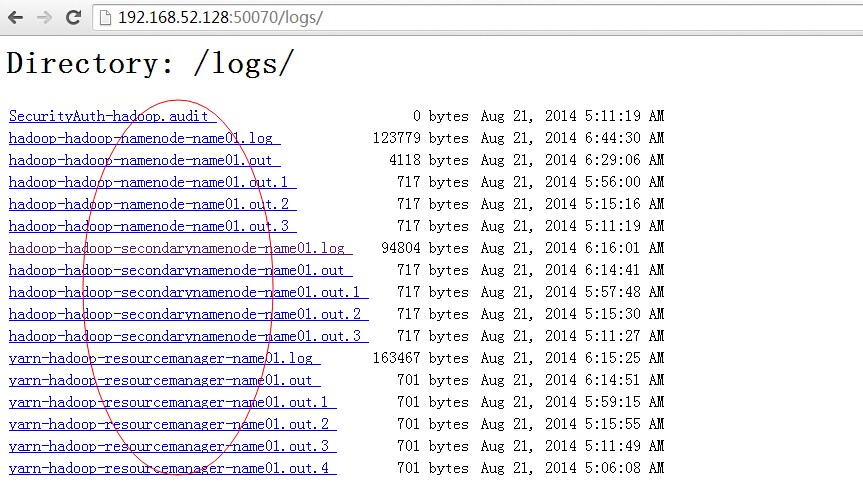Screen dimensions: 863x501
Task: Reload the page with refresh icon
Action: coord(73,18)
